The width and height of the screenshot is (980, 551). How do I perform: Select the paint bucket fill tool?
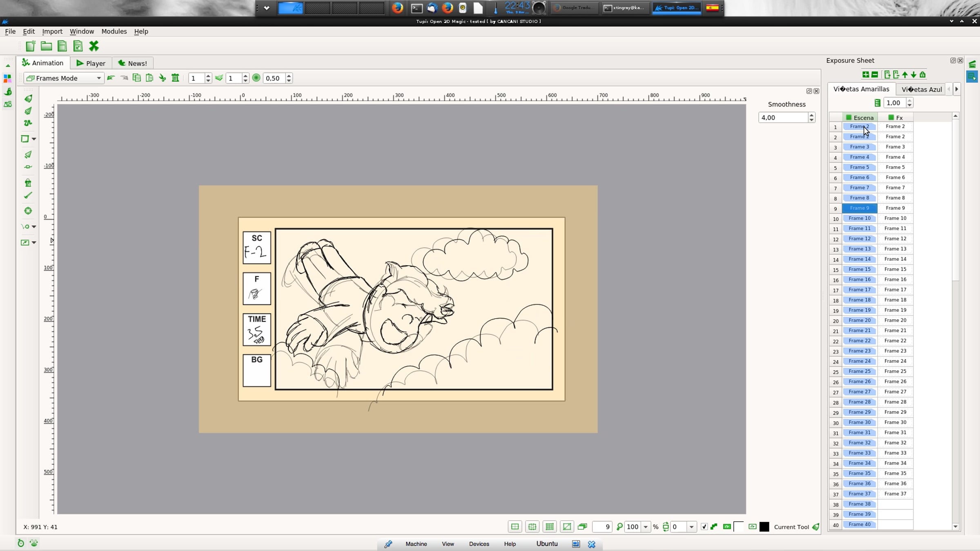[28, 183]
